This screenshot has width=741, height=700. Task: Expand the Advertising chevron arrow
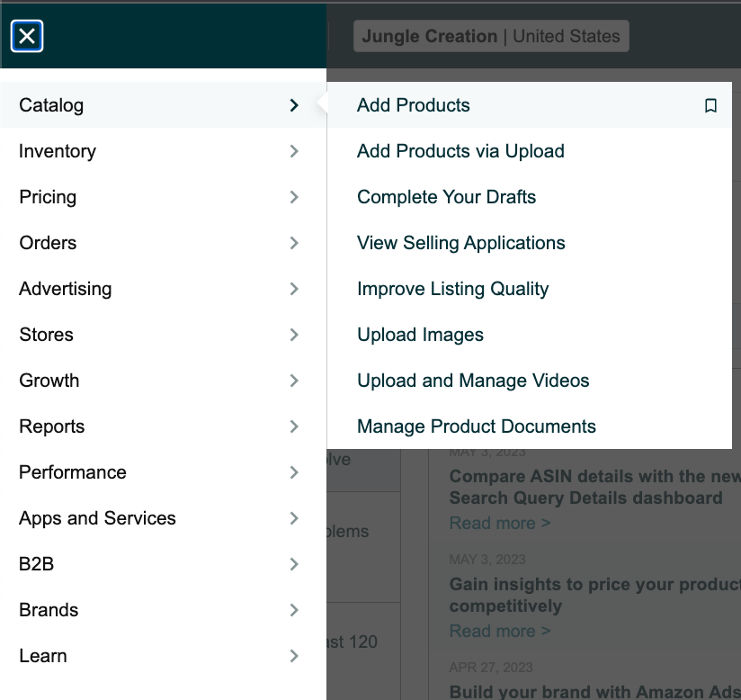pyautogui.click(x=294, y=289)
